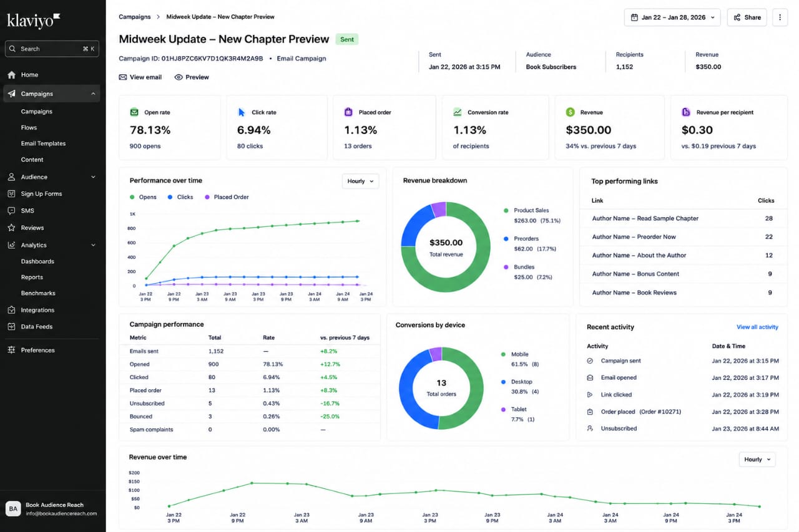This screenshot has width=799, height=532.
Task: Click the Analytics chart icon
Action: click(x=11, y=245)
